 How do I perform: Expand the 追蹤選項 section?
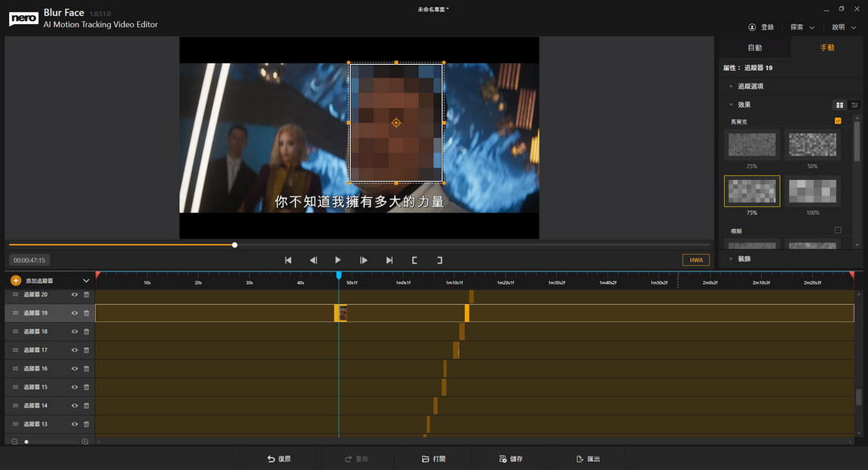(x=750, y=87)
